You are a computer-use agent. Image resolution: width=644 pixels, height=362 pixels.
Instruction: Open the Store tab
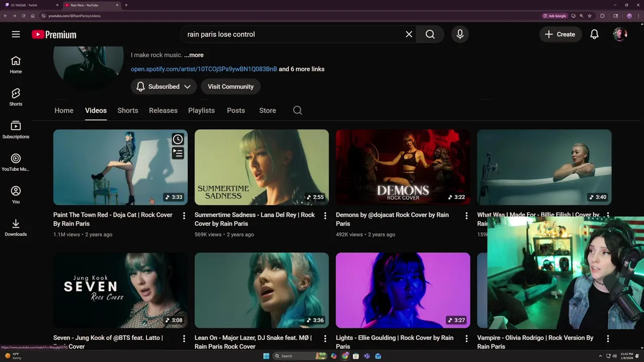point(268,110)
